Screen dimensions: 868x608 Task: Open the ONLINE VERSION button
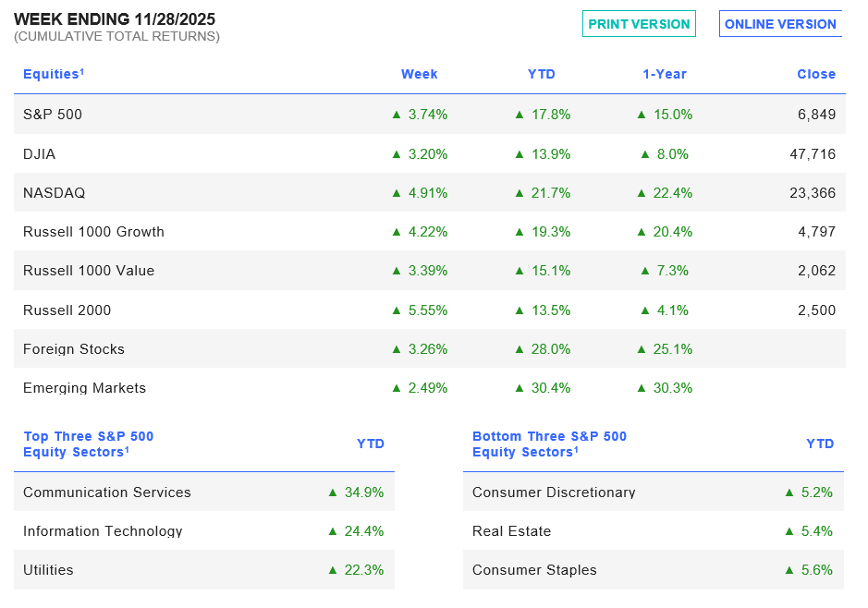coord(780,24)
